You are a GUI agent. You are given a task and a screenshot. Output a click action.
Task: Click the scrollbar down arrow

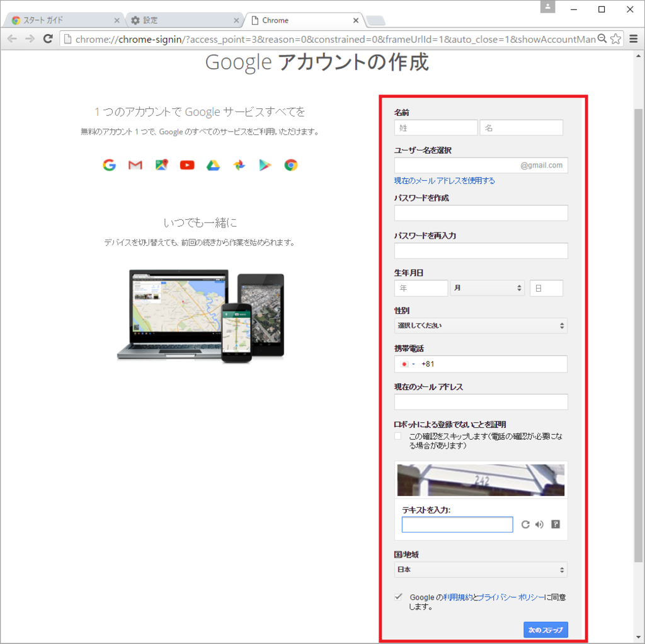tap(638, 638)
